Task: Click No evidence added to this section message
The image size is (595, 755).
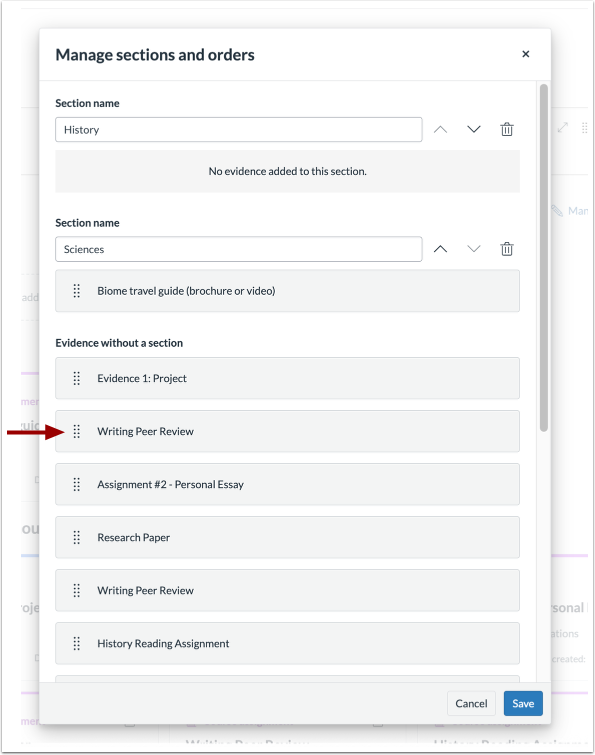Action: pyautogui.click(x=287, y=171)
